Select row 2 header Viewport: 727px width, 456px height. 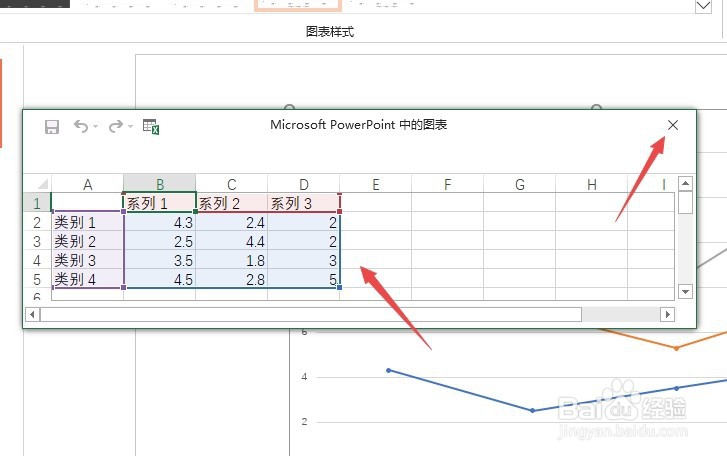pyautogui.click(x=37, y=222)
